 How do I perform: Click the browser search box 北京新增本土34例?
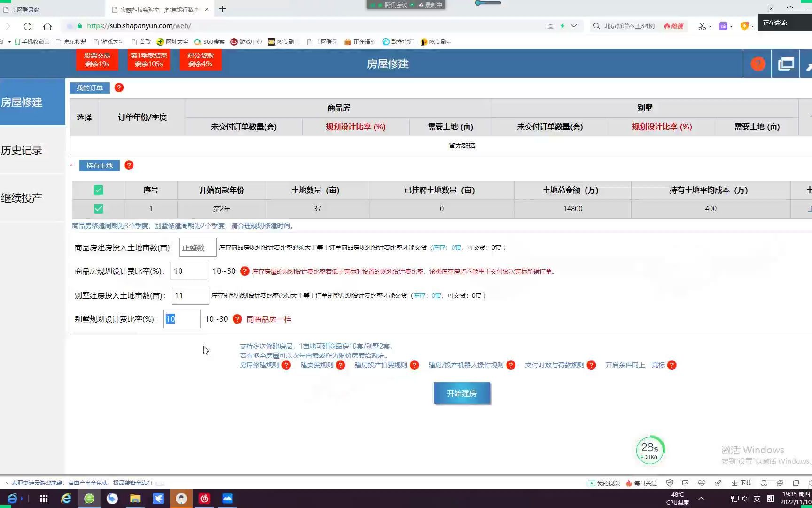(629, 26)
